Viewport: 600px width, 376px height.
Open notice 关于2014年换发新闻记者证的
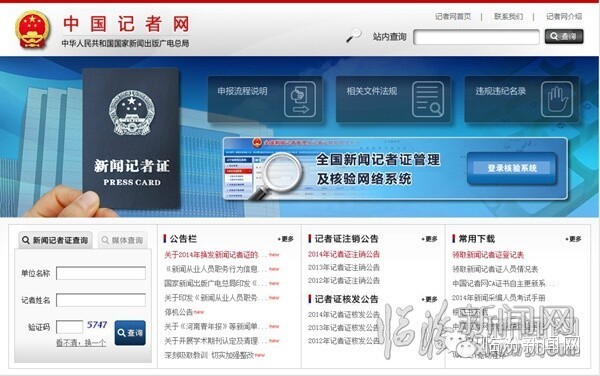(x=216, y=255)
